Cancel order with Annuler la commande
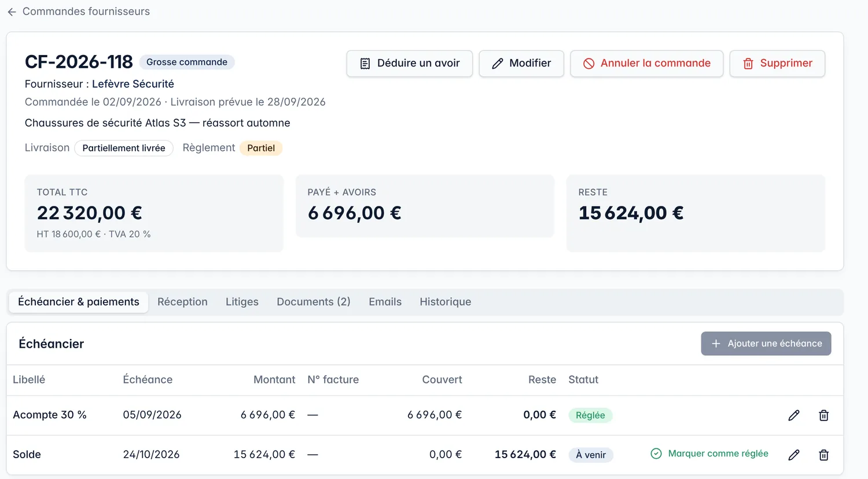The height and width of the screenshot is (479, 868). click(647, 64)
